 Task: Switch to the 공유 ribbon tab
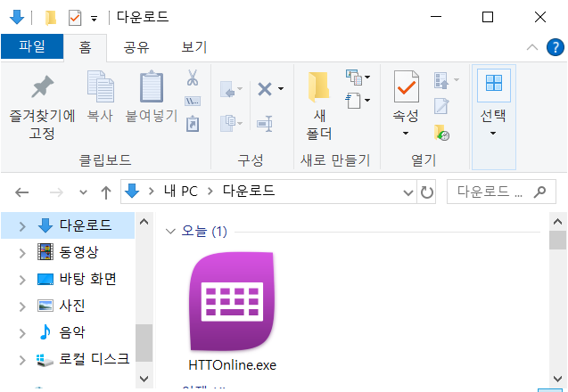[x=136, y=47]
